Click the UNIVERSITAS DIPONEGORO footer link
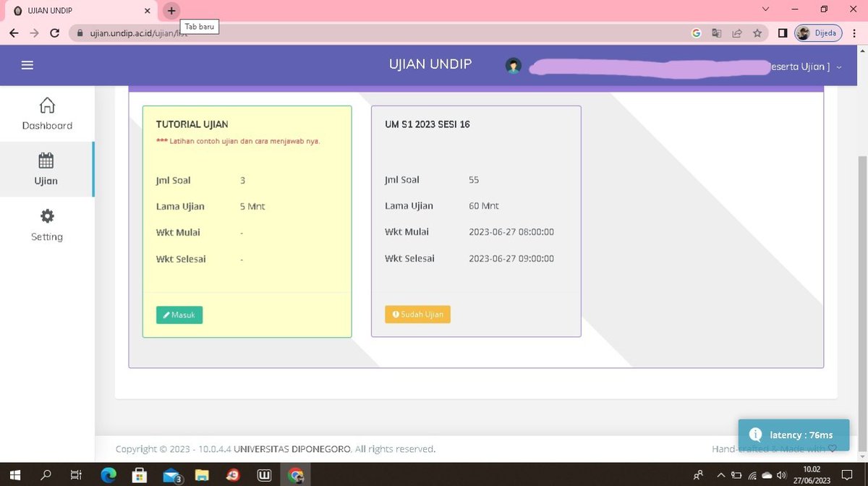The image size is (868, 486). 293,449
